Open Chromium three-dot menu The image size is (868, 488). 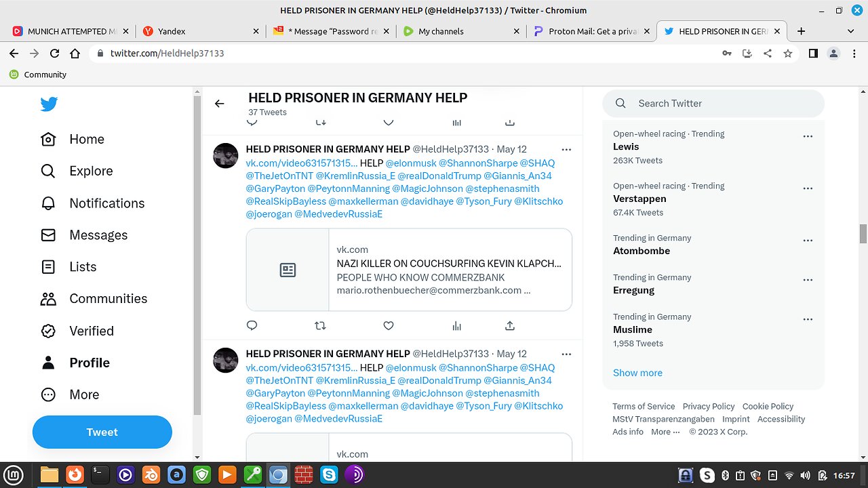coord(854,54)
